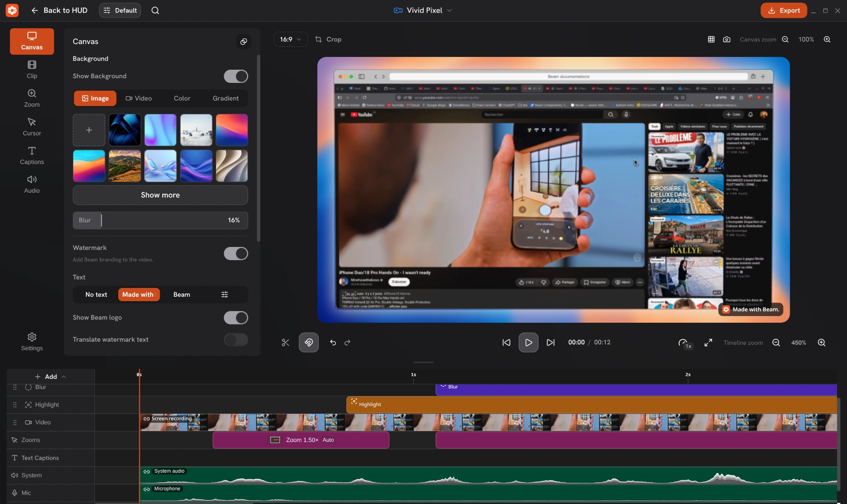
Task: Select the Gradient background tab
Action: coord(225,98)
